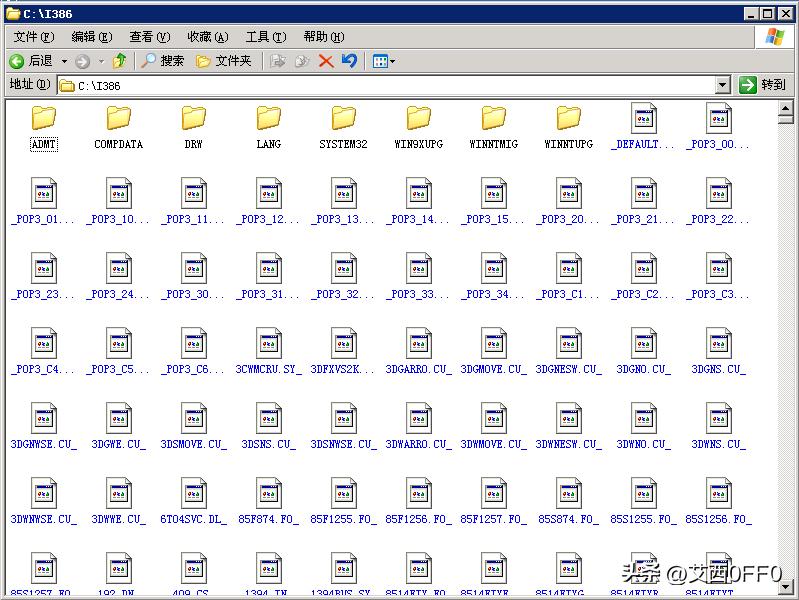The image size is (799, 600).
Task: Click the 85S874.FO_ file name
Action: click(569, 519)
